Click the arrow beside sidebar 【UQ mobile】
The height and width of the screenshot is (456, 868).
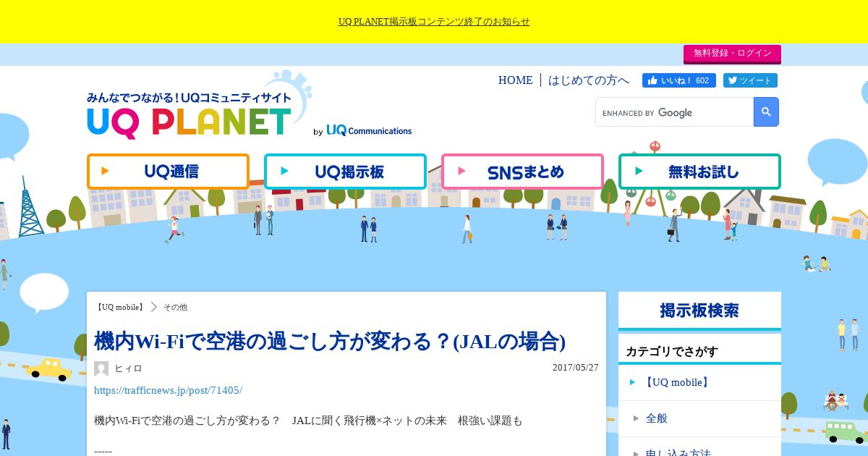click(x=632, y=382)
